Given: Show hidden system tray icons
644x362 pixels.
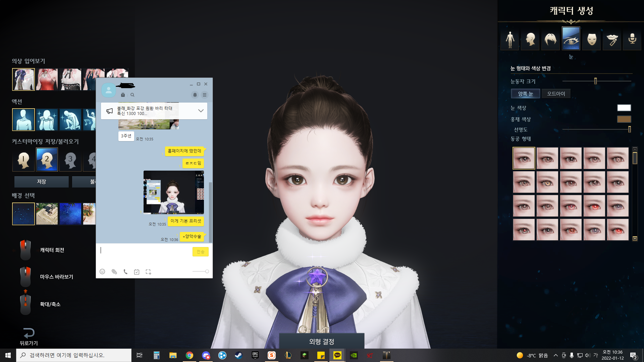Looking at the screenshot, I should (556, 355).
